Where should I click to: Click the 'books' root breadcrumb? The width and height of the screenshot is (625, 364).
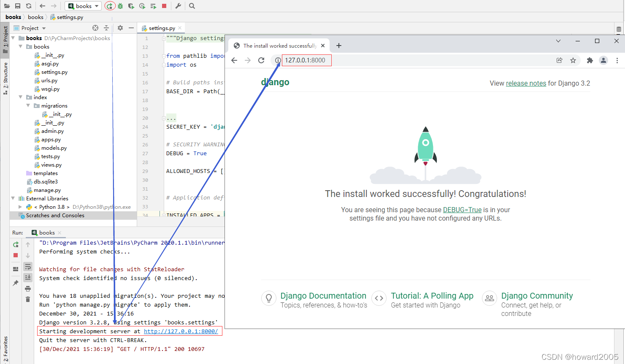(13, 17)
